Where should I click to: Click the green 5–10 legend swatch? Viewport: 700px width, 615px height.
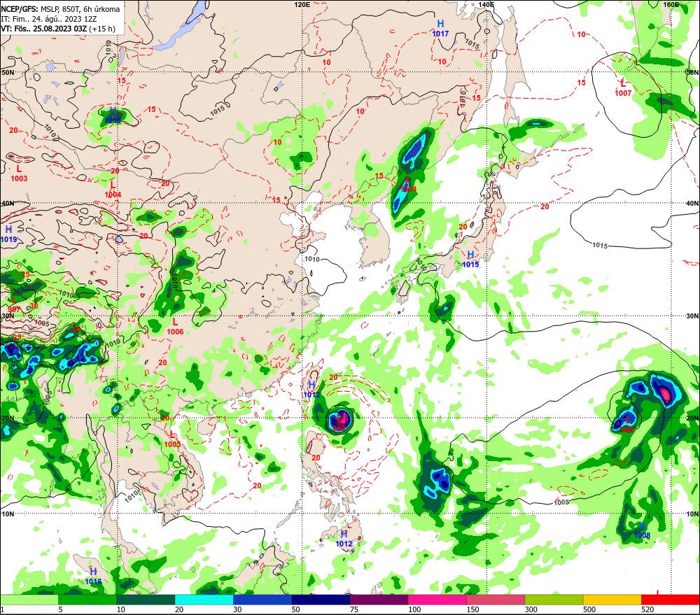pos(87,600)
